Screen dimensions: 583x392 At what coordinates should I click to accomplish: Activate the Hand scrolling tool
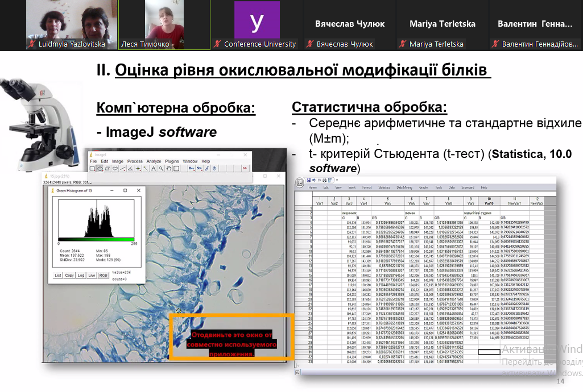click(x=169, y=169)
